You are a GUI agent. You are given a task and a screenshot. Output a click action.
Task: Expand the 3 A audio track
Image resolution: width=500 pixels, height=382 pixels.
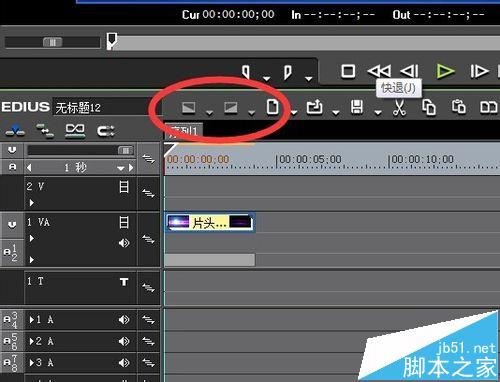click(32, 363)
